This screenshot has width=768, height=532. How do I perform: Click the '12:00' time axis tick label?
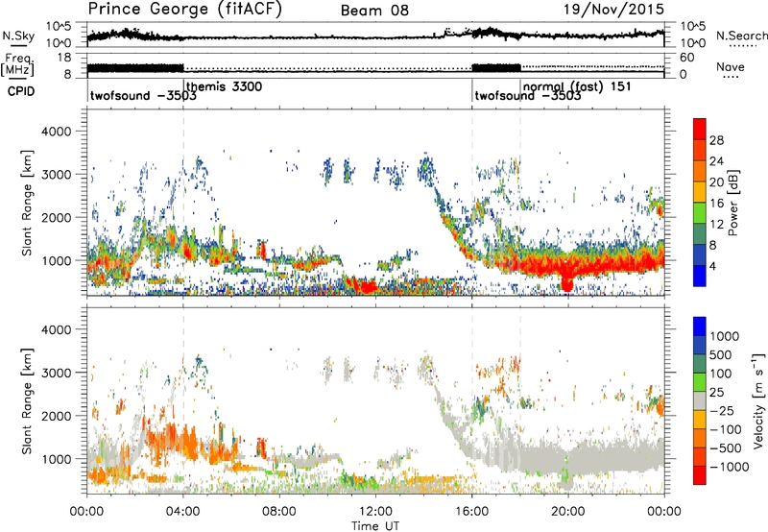(x=375, y=512)
